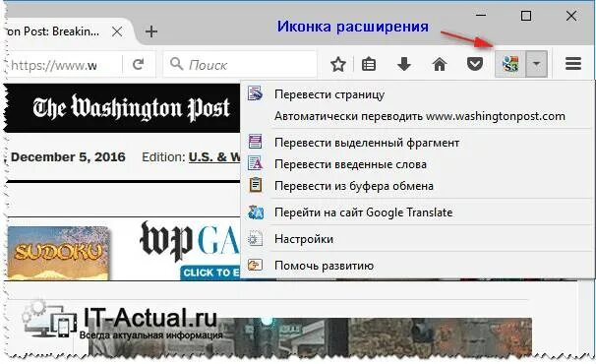This screenshot has height=364, width=596.
Task: Click the CLICK TO E button on banner
Action: pos(209,273)
